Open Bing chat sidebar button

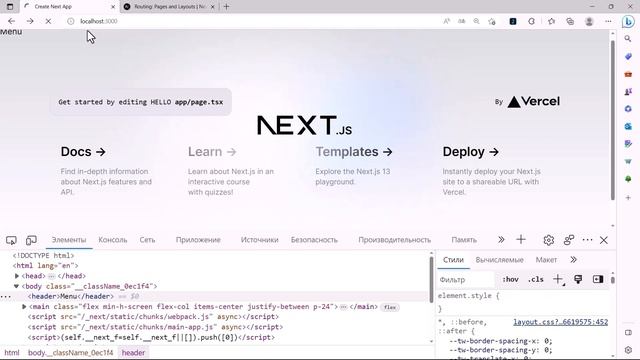pyautogui.click(x=628, y=21)
